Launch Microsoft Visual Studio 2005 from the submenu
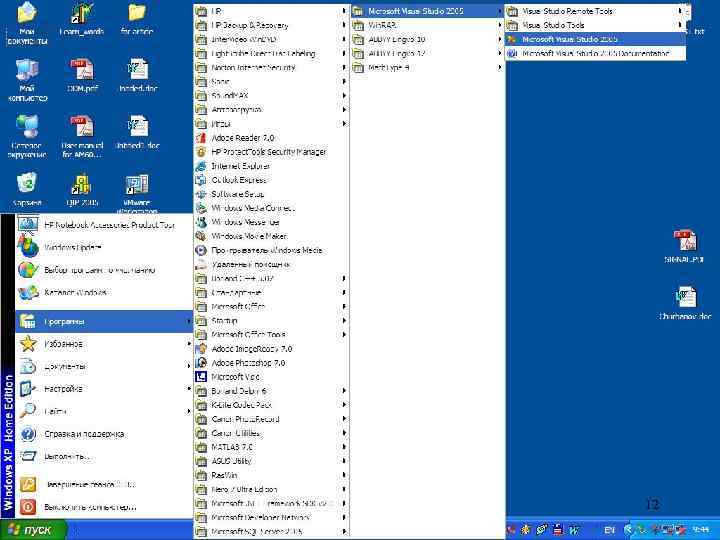 [596, 39]
